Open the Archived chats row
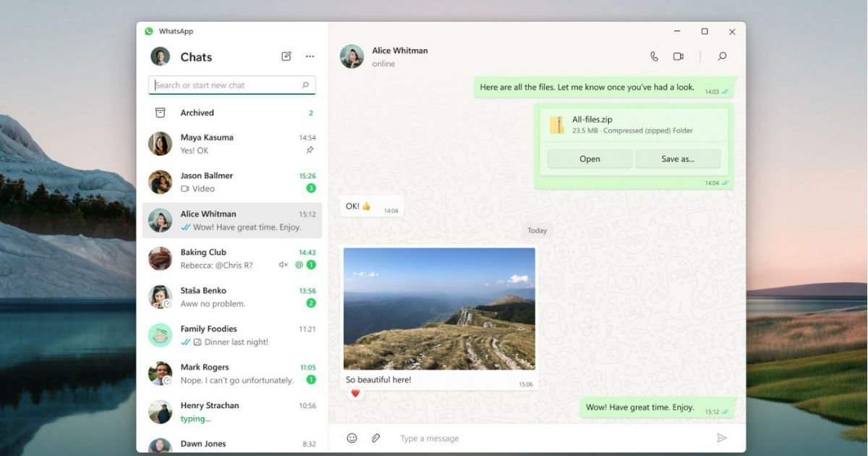The height and width of the screenshot is (456, 868). tap(232, 113)
